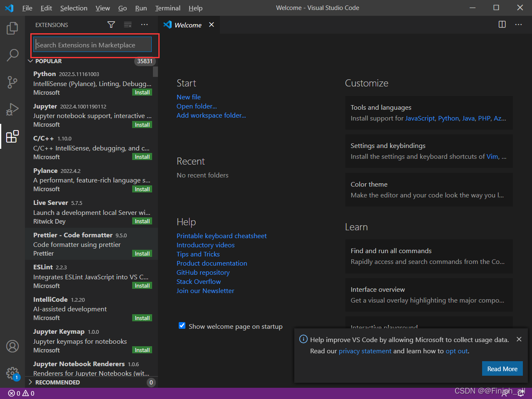This screenshot has height=399, width=532.
Task: Toggle Show welcome page on startup
Action: 182,326
